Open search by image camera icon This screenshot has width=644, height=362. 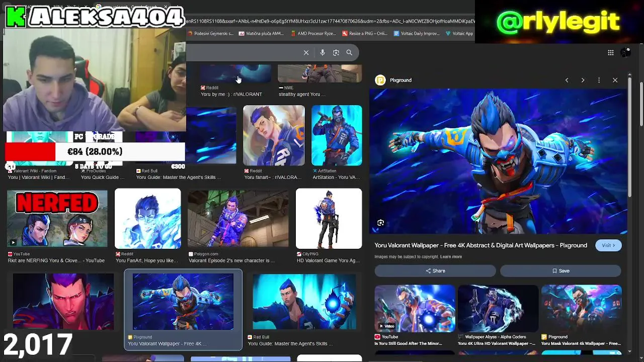336,52
